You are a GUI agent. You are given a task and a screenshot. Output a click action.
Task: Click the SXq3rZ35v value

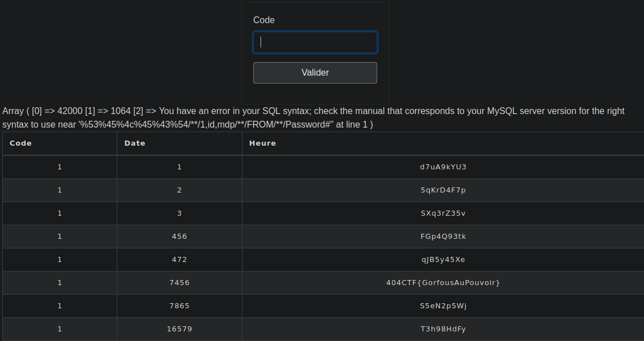[443, 213]
